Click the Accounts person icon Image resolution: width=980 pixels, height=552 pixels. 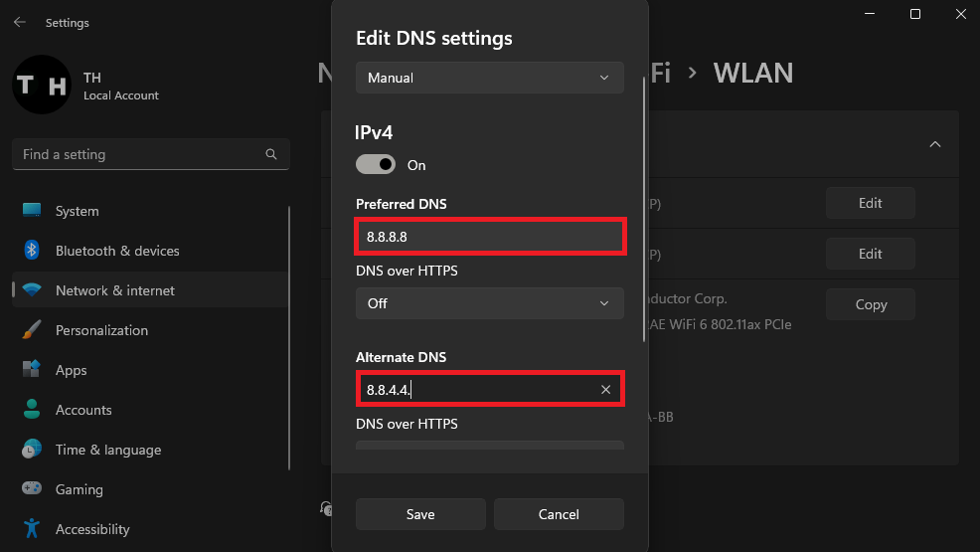pos(32,410)
